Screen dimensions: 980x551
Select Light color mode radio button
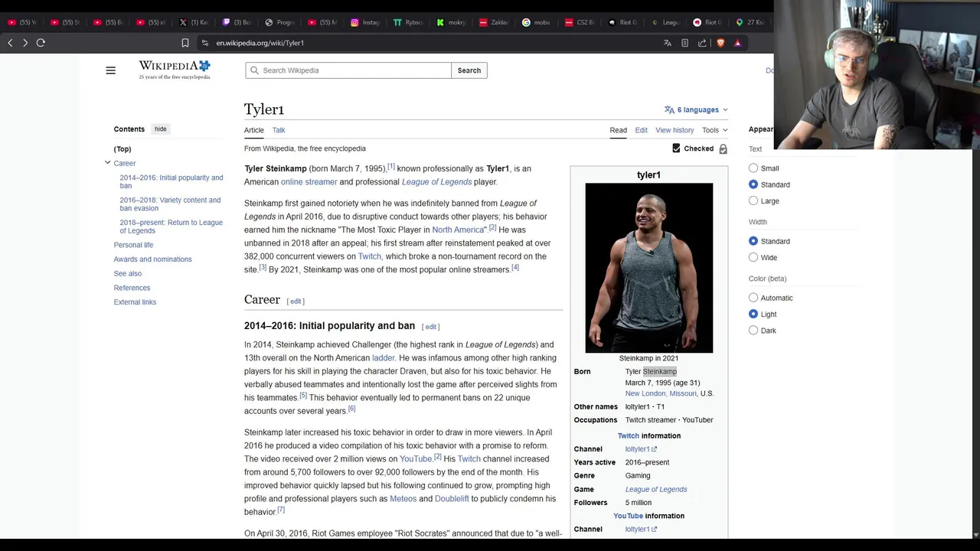pyautogui.click(x=753, y=315)
